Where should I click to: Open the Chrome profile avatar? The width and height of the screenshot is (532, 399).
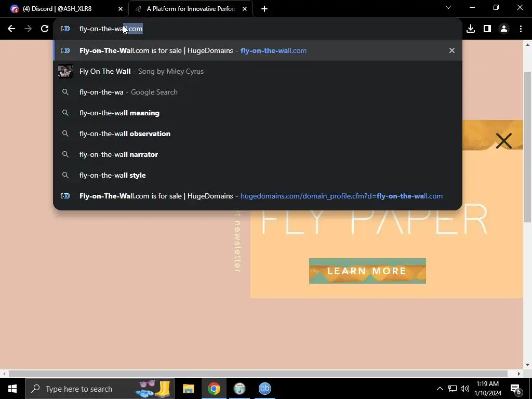[x=504, y=29]
